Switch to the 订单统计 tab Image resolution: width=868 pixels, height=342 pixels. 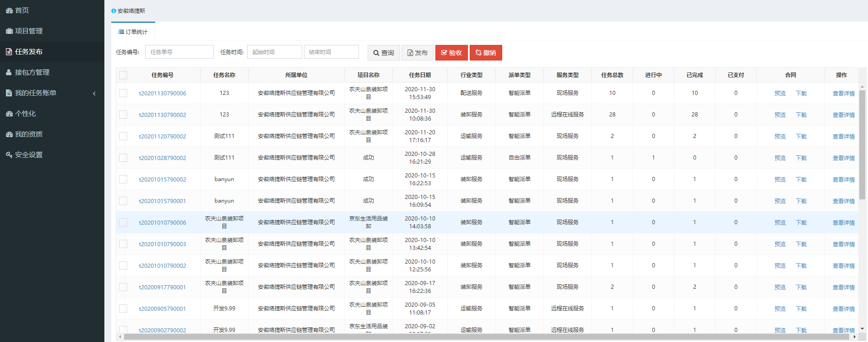pyautogui.click(x=133, y=32)
